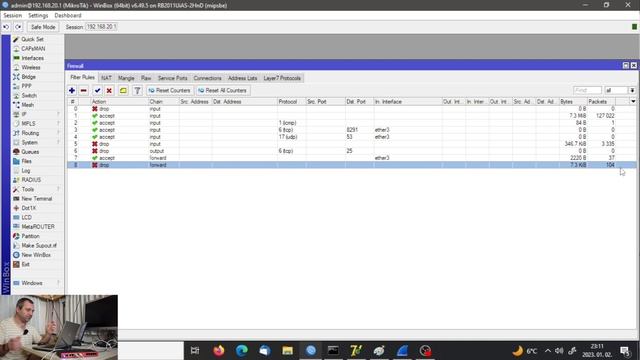Switch to the NAT tab
The width and height of the screenshot is (640, 360).
click(106, 78)
